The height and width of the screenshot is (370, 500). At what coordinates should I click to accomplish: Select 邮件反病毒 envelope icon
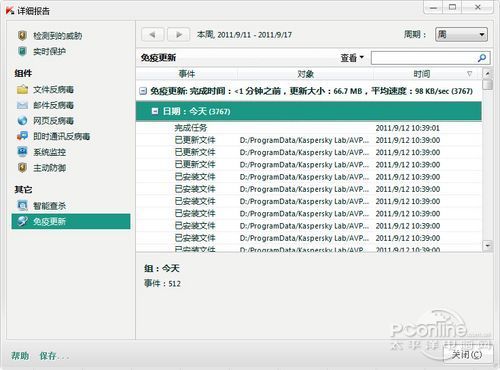pos(22,105)
